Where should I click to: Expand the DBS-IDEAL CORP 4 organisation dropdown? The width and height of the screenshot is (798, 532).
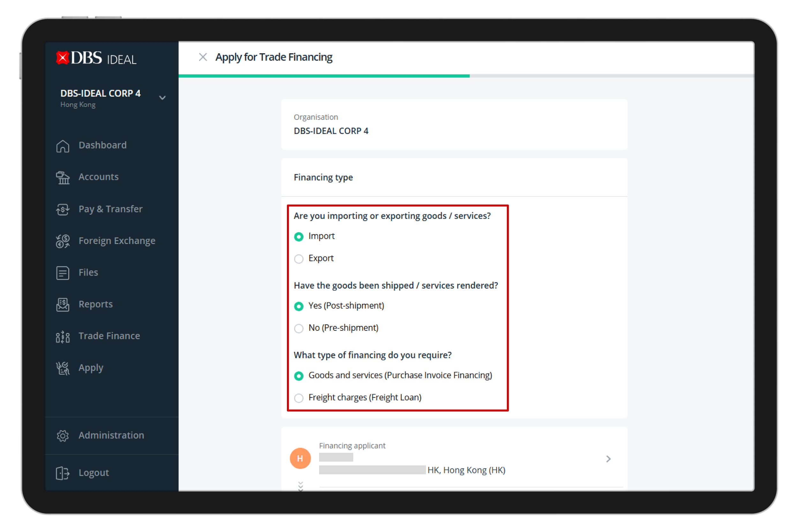pos(162,98)
